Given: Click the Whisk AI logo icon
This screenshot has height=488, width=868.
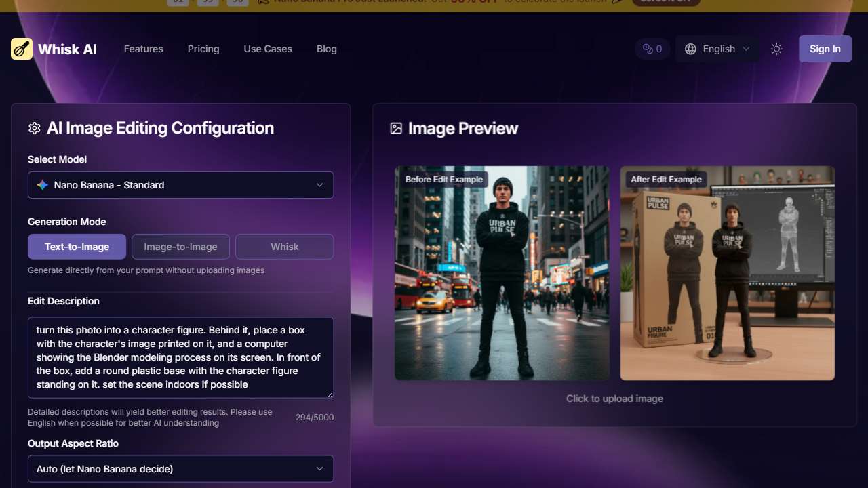Looking at the screenshot, I should [x=22, y=49].
